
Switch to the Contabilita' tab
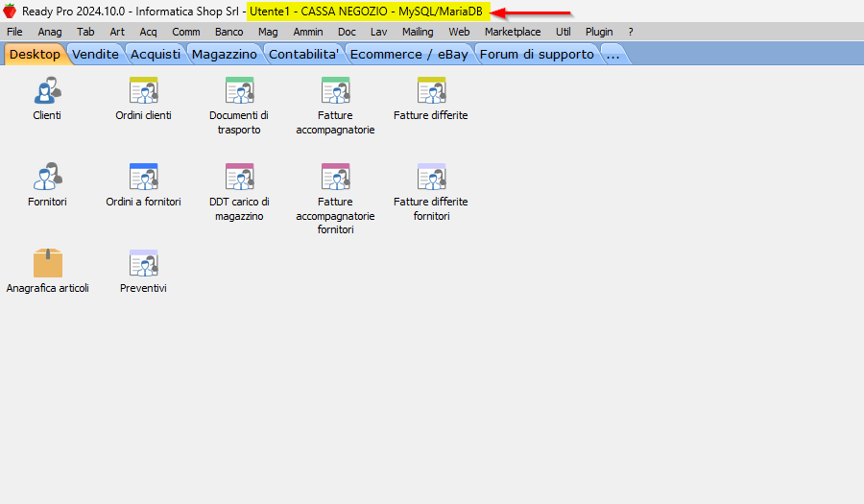pyautogui.click(x=303, y=54)
